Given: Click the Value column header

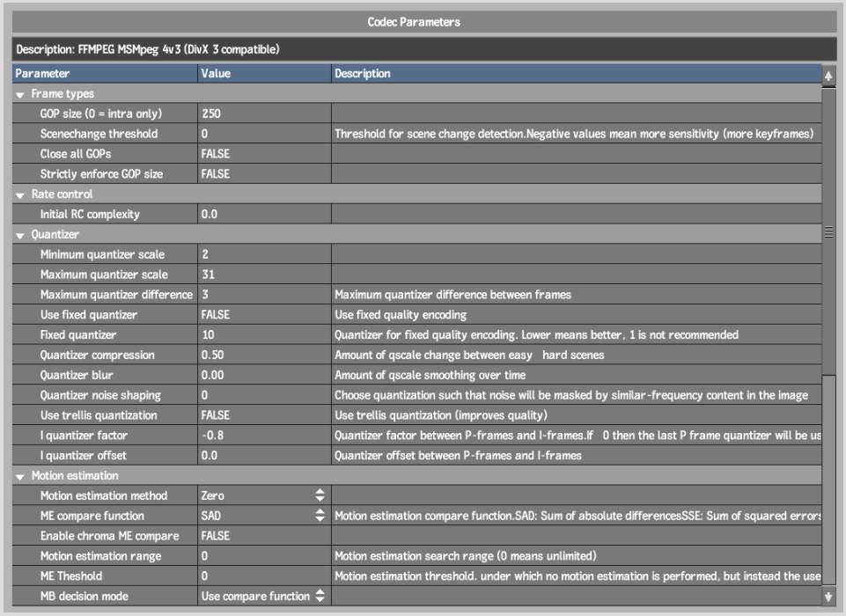Looking at the screenshot, I should 264,74.
